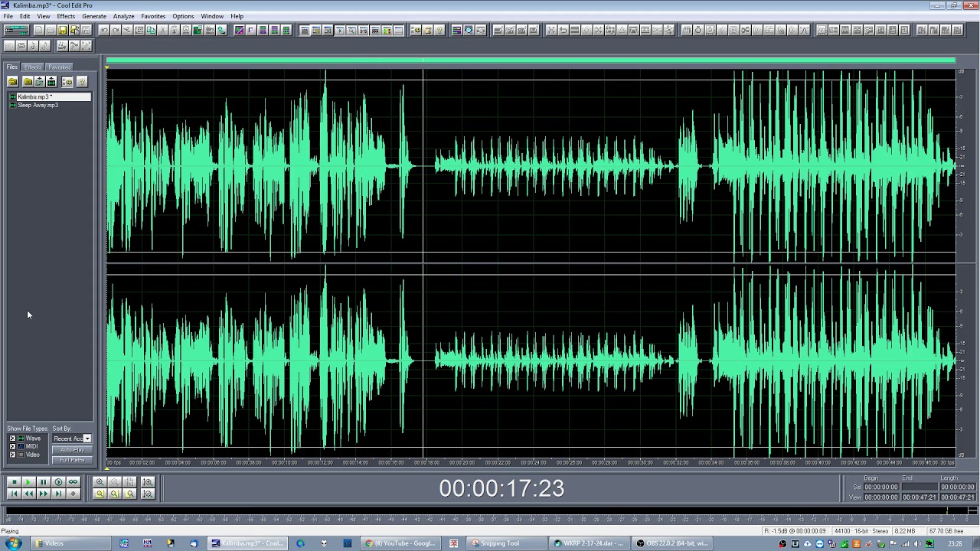
Task: Open the Window menu
Action: pyautogui.click(x=212, y=16)
